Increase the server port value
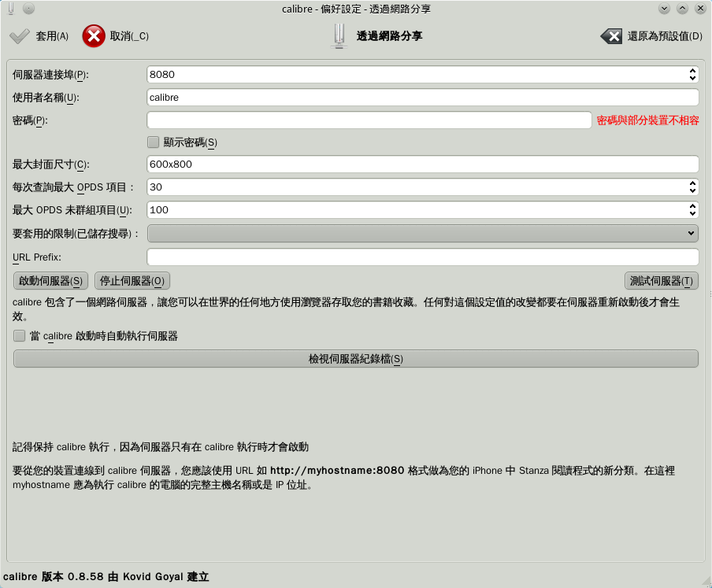 [692, 71]
